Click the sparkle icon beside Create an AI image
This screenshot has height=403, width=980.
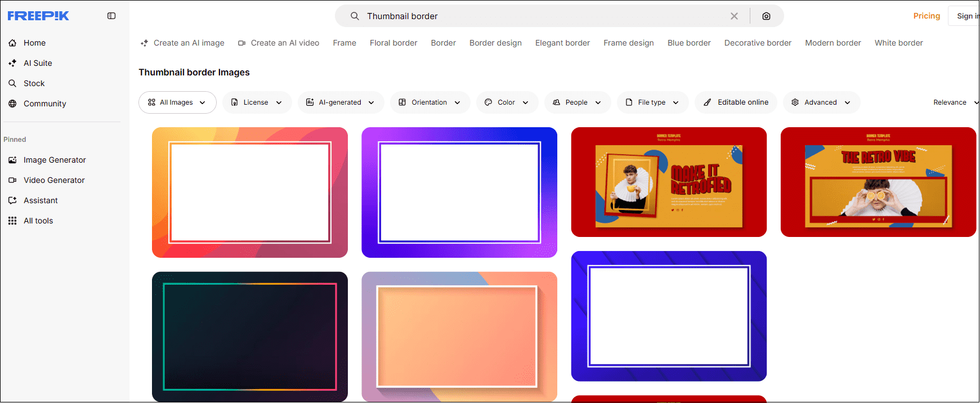click(144, 43)
